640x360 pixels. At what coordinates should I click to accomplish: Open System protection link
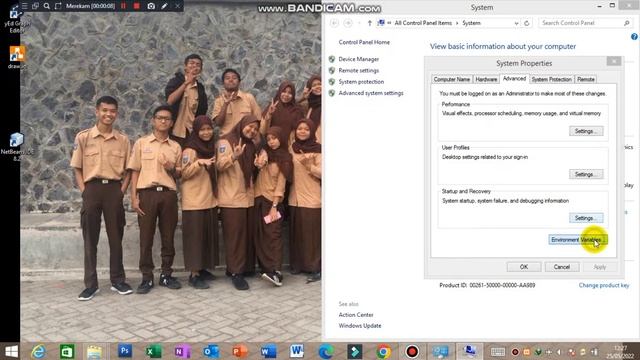(361, 82)
